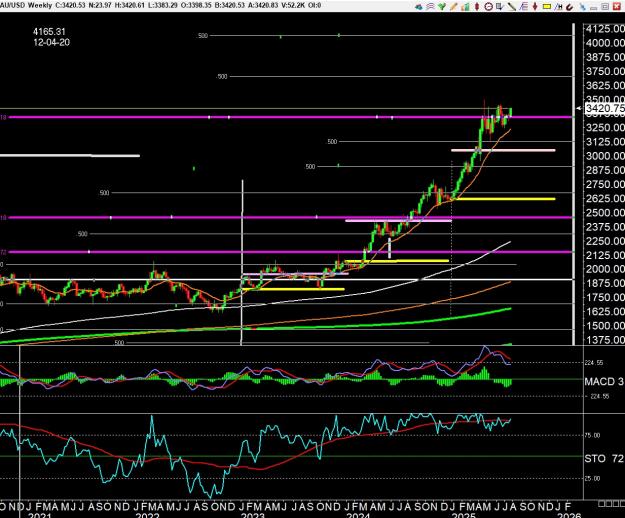625x518 pixels.
Task: Click the H:3420.61 high value in header
Action: 129,5
